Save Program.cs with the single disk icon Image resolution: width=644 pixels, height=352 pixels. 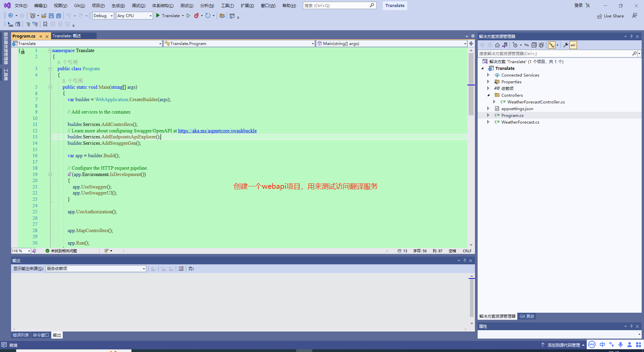51,15
